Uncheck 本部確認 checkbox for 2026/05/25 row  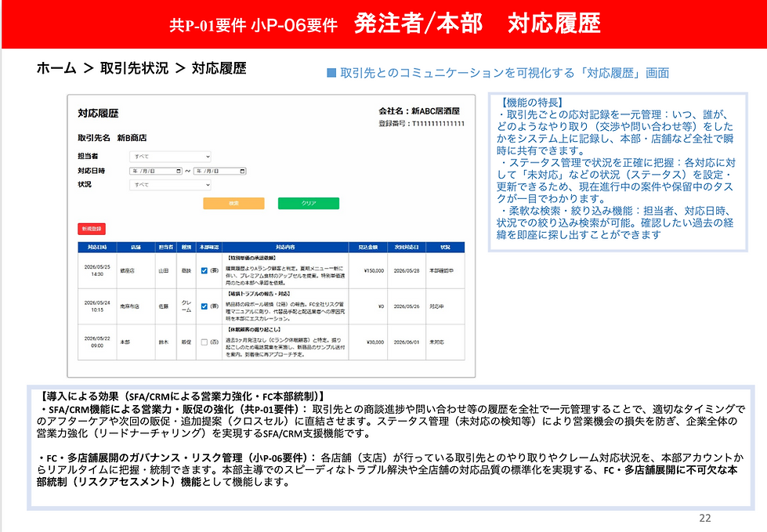pyautogui.click(x=204, y=270)
